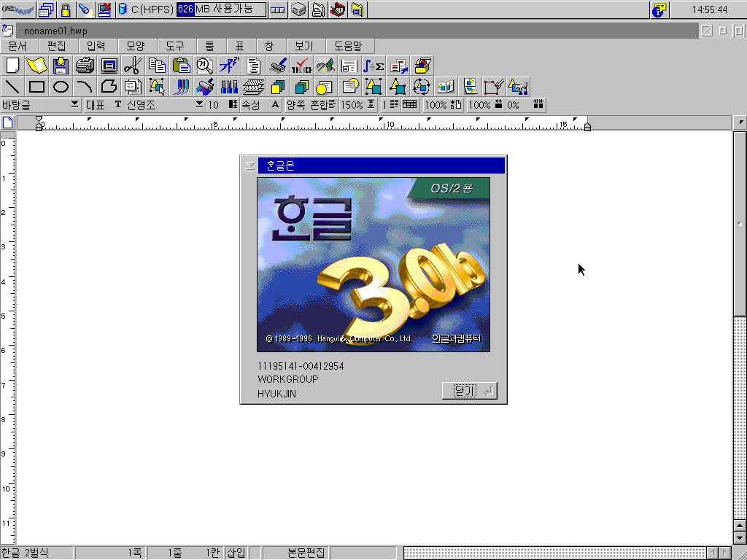
Task: Change the 150% line spacing control
Action: point(358,105)
